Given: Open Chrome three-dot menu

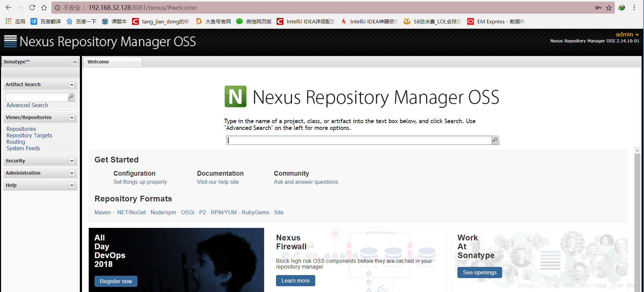Looking at the screenshot, I should 634,7.
